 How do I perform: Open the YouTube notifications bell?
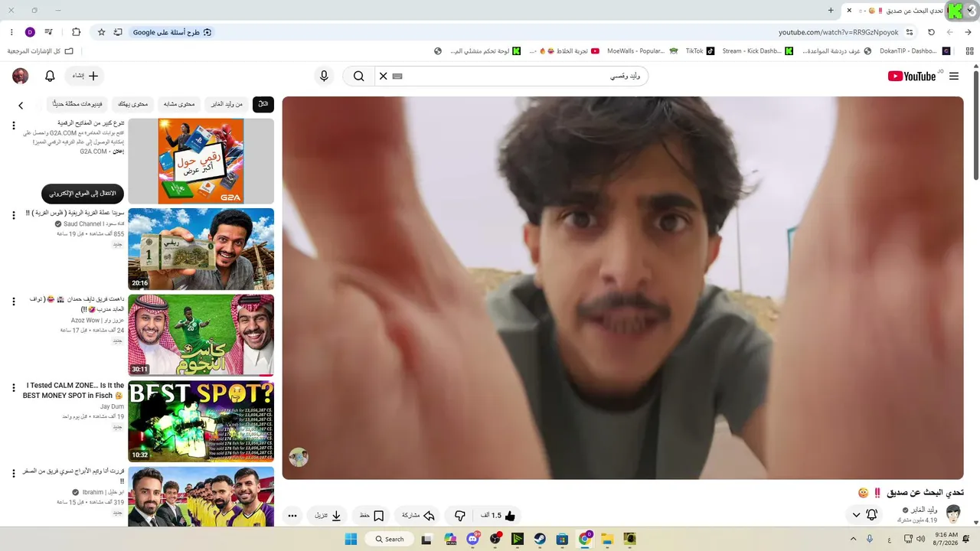point(50,76)
